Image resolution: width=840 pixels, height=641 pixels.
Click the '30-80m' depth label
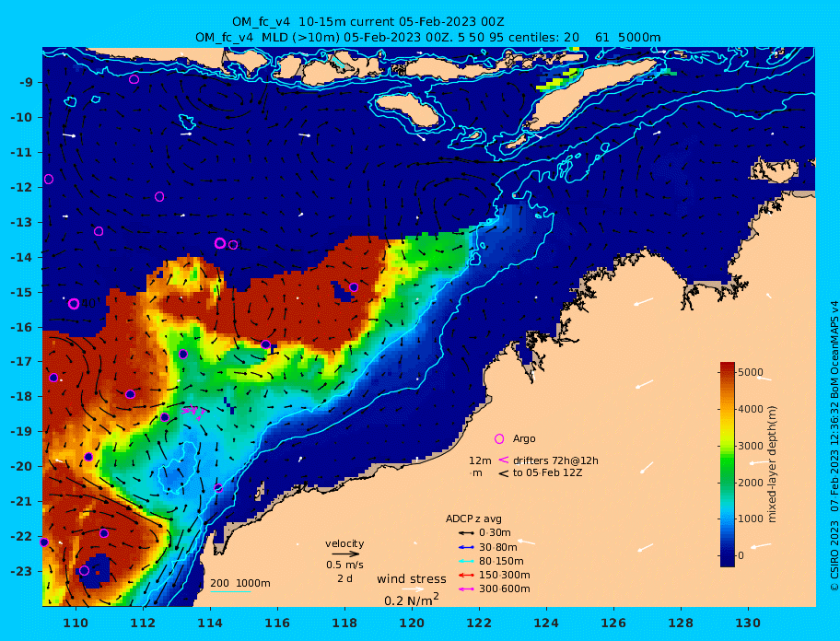click(497, 547)
